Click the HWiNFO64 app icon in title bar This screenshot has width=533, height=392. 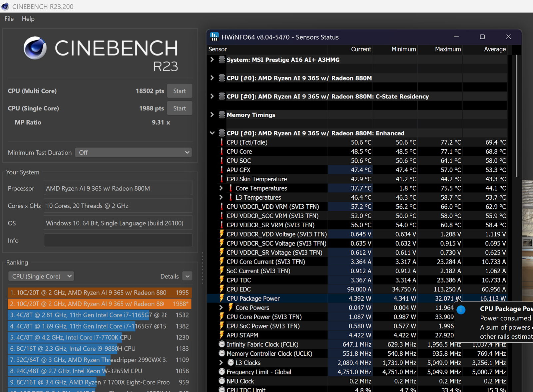point(215,37)
